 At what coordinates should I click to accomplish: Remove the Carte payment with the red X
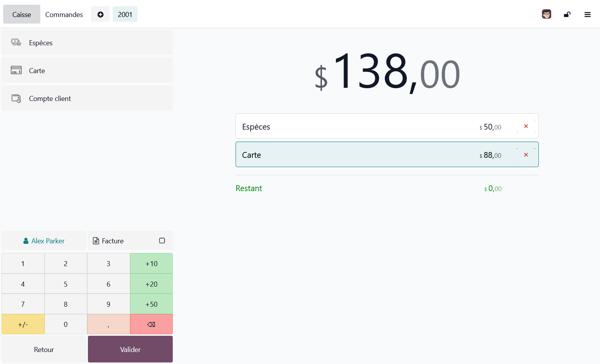click(526, 154)
